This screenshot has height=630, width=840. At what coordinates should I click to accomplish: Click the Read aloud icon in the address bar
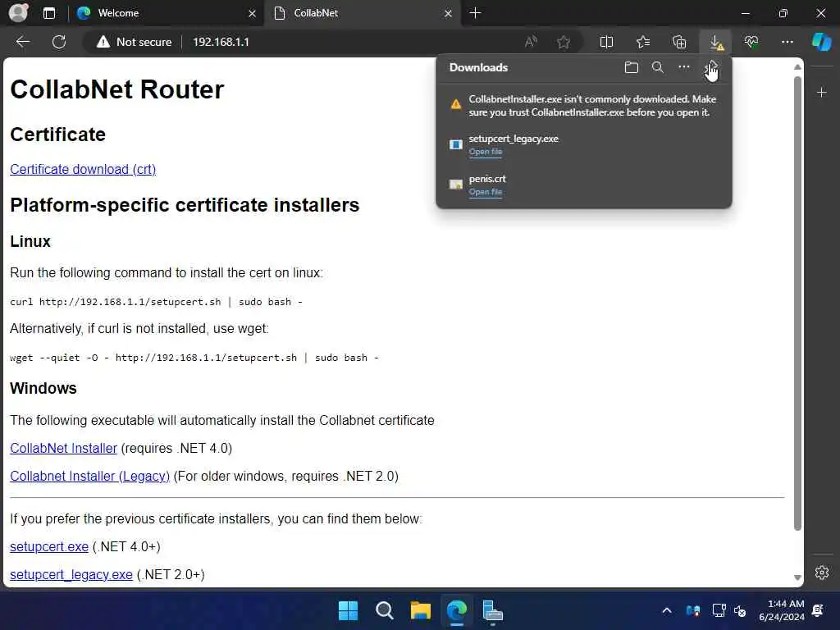pyautogui.click(x=531, y=42)
